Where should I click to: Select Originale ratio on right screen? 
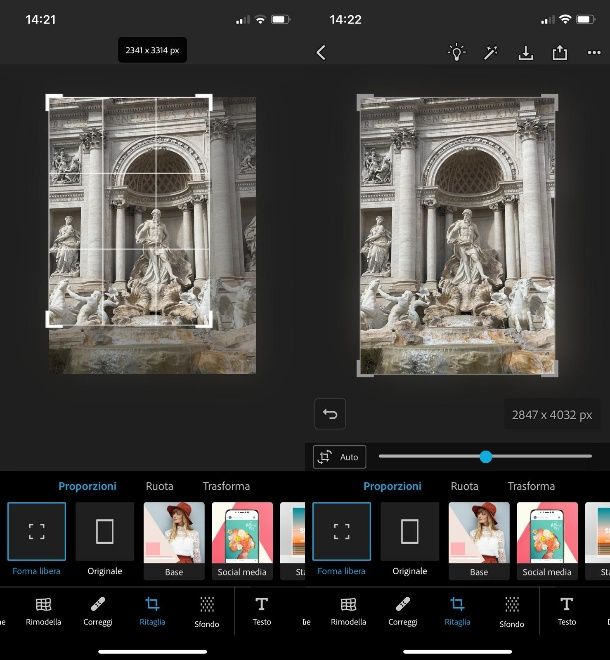coord(410,539)
